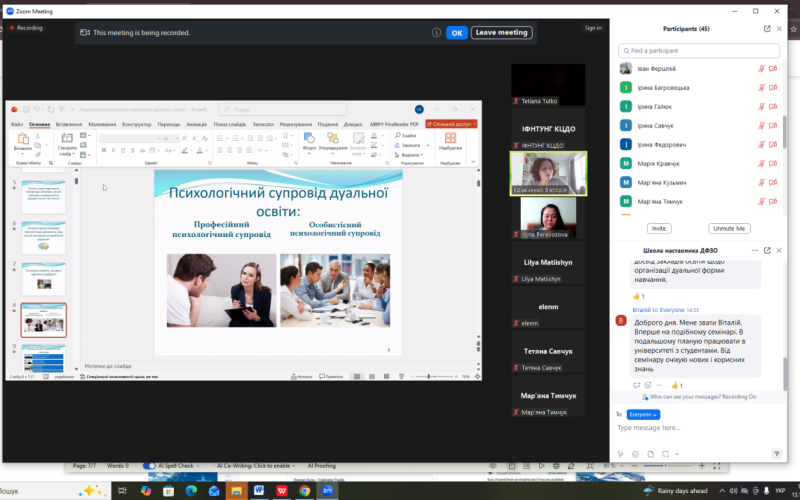800x500 pixels.
Task: Open Microsoft Edge from the taskbar
Action: (x=191, y=491)
